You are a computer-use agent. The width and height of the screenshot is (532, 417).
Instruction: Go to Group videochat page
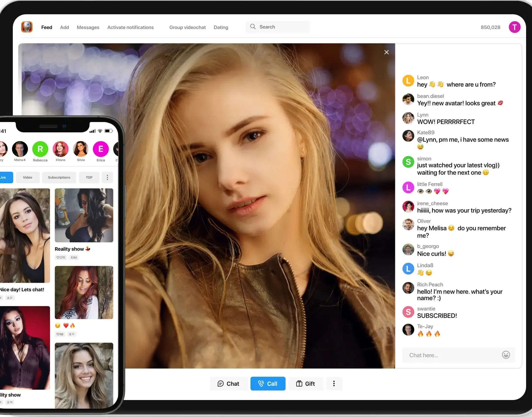187,27
